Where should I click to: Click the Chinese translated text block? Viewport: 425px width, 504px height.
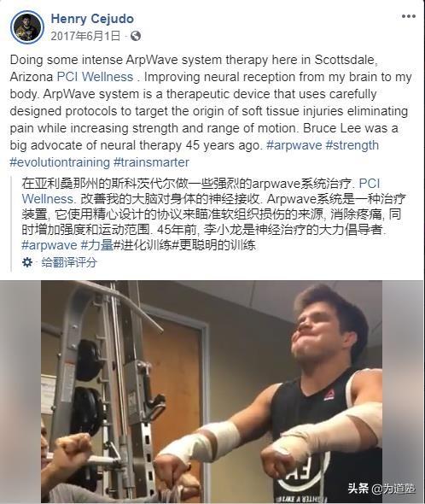coord(213,214)
